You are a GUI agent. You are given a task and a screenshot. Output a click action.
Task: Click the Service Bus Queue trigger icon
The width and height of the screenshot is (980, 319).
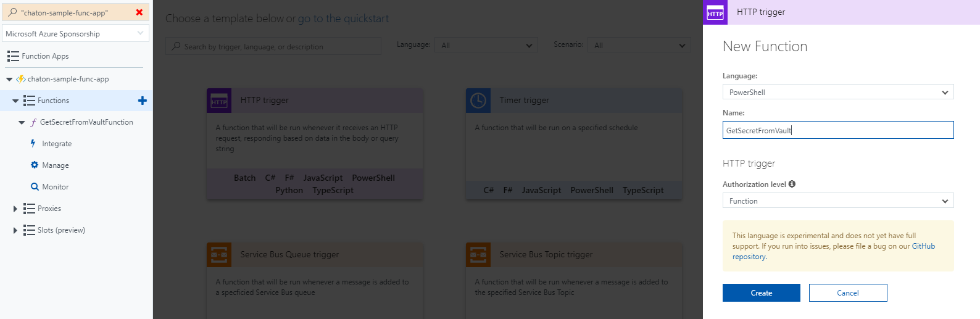(219, 255)
